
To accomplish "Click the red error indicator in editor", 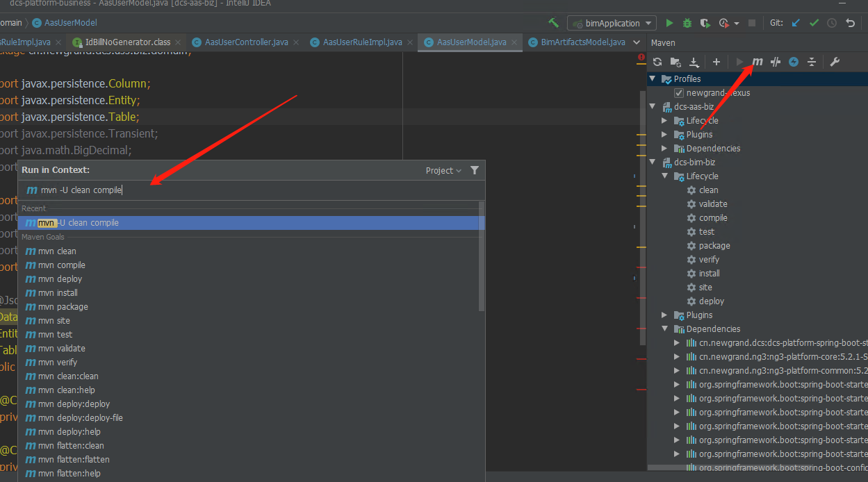I will (x=641, y=56).
